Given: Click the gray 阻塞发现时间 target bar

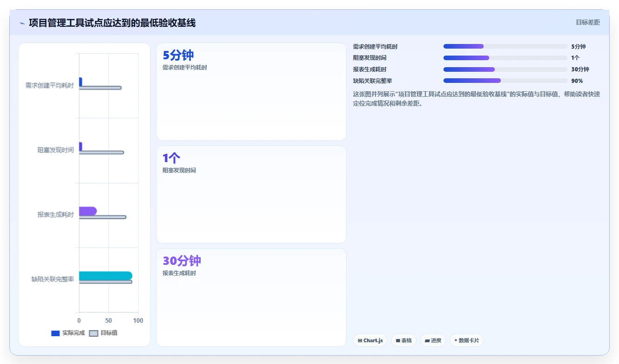Looking at the screenshot, I should pos(101,152).
